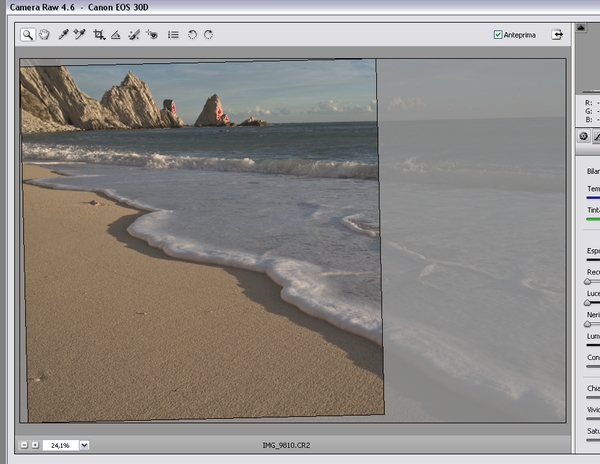Screen dimensions: 600x464
Task: Select the Hand tool
Action: coord(44,34)
